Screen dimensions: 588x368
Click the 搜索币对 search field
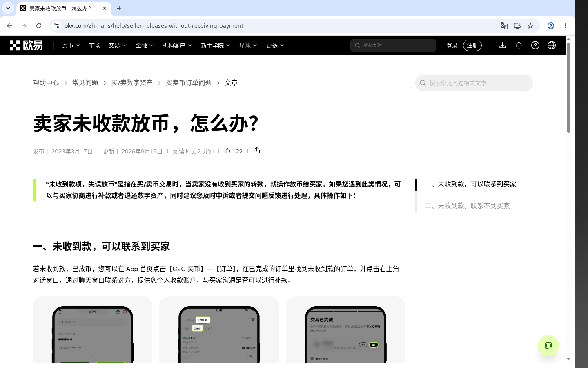pyautogui.click(x=393, y=45)
